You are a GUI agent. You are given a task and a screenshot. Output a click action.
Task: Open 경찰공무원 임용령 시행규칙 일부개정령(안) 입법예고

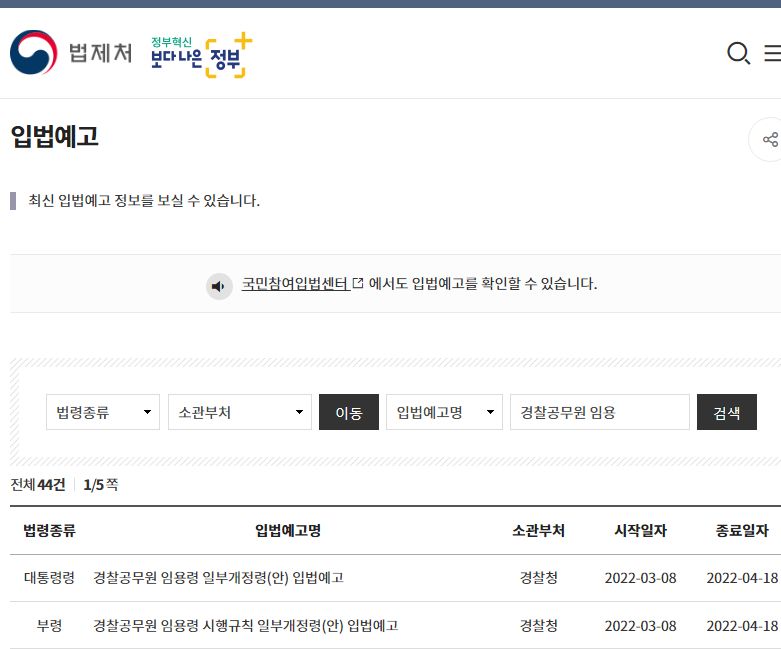[x=246, y=626]
